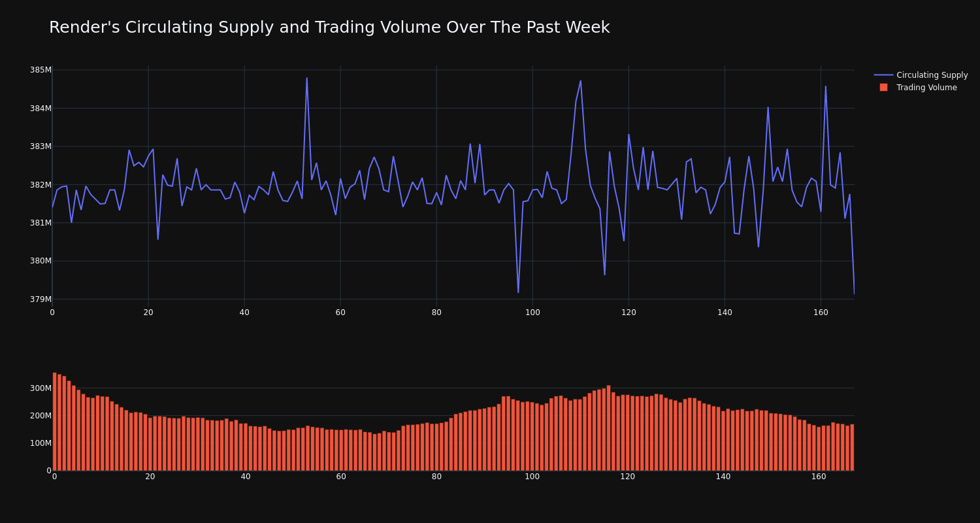Click x-axis tick 160 on supply chart
This screenshot has width=980, height=523.
[x=821, y=312]
